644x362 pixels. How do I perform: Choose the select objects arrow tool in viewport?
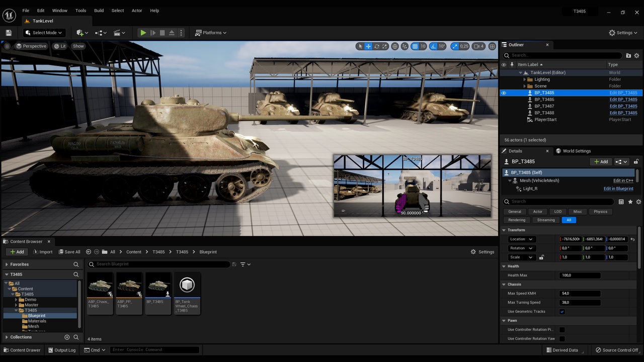[x=360, y=46]
